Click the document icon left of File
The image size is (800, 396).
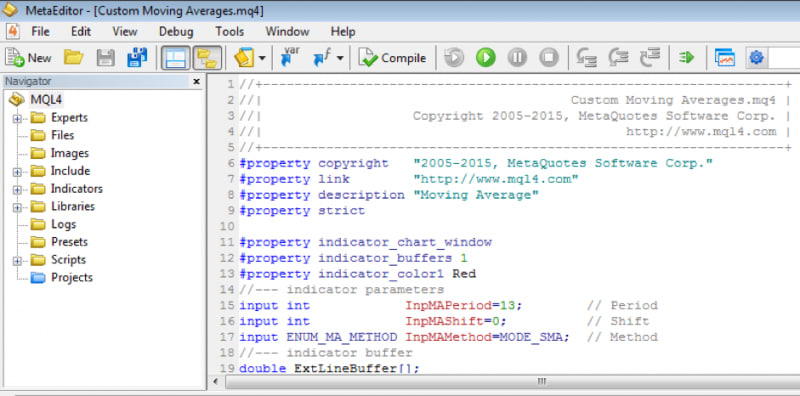[12, 32]
